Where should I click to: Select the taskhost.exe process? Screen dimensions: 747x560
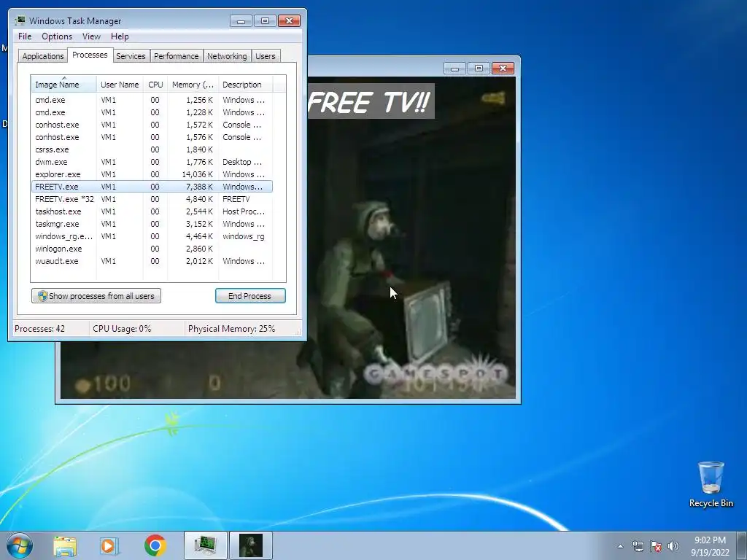pos(152,211)
